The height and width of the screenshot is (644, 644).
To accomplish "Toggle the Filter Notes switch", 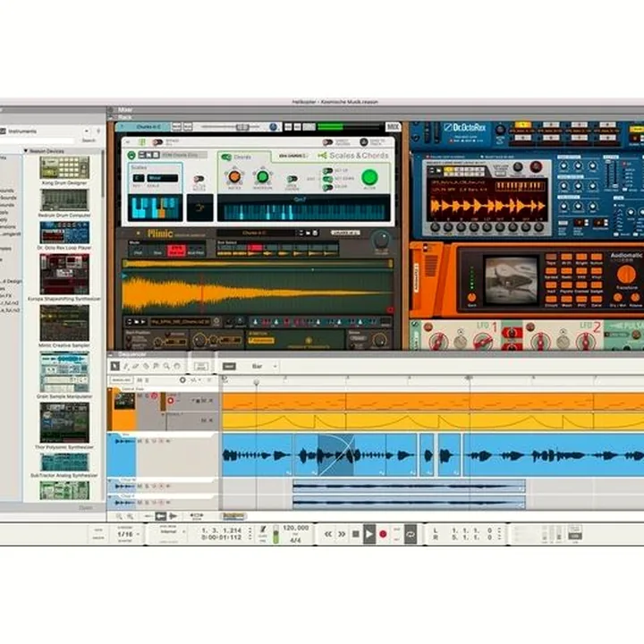I will pos(199,179).
